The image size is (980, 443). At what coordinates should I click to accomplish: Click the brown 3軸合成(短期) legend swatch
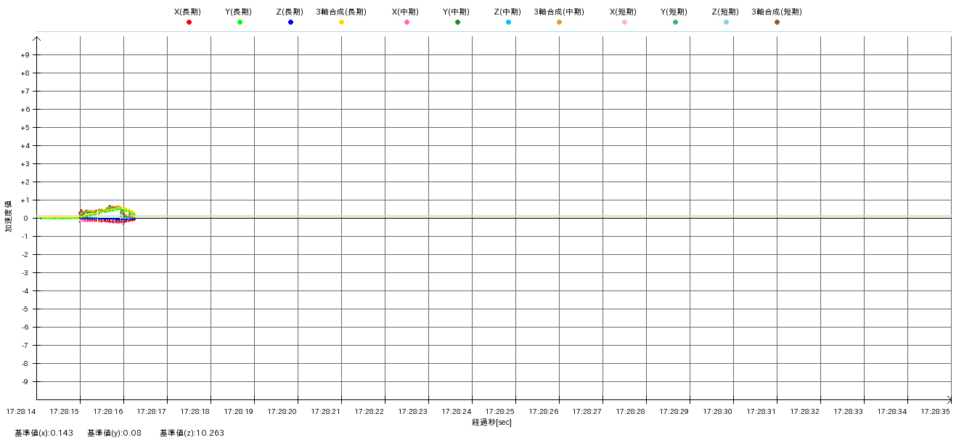pos(777,23)
